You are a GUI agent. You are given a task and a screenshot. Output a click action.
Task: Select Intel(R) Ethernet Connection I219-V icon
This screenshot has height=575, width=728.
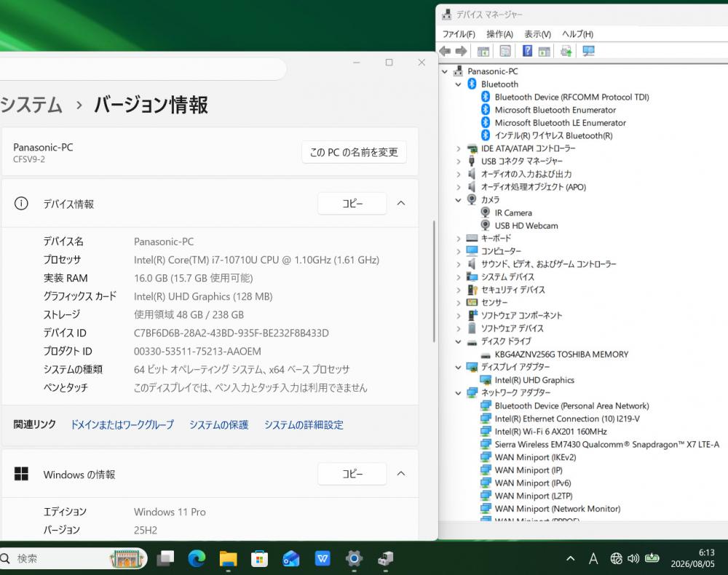pyautogui.click(x=486, y=419)
